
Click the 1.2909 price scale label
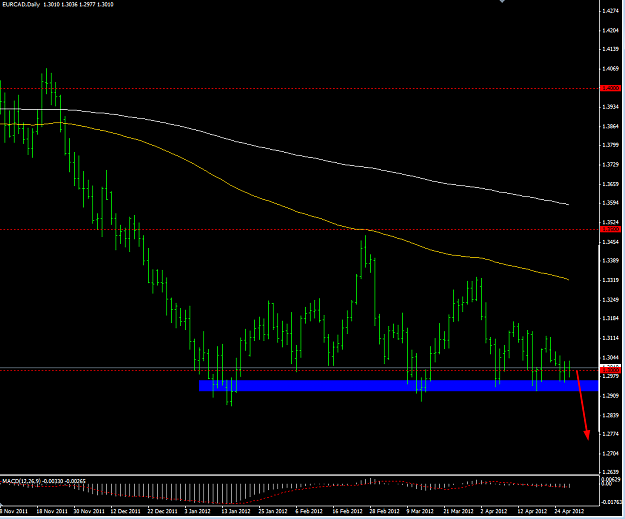(611, 396)
